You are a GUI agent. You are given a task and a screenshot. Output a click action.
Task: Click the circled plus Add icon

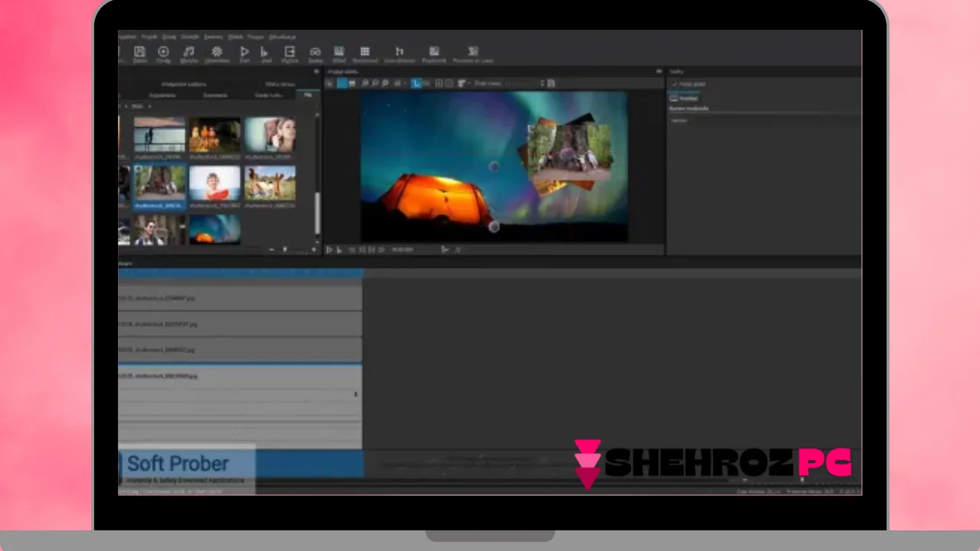pyautogui.click(x=163, y=51)
